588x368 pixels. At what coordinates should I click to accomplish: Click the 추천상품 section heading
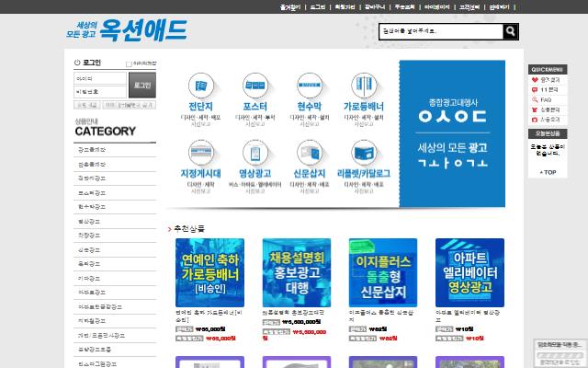tap(189, 229)
